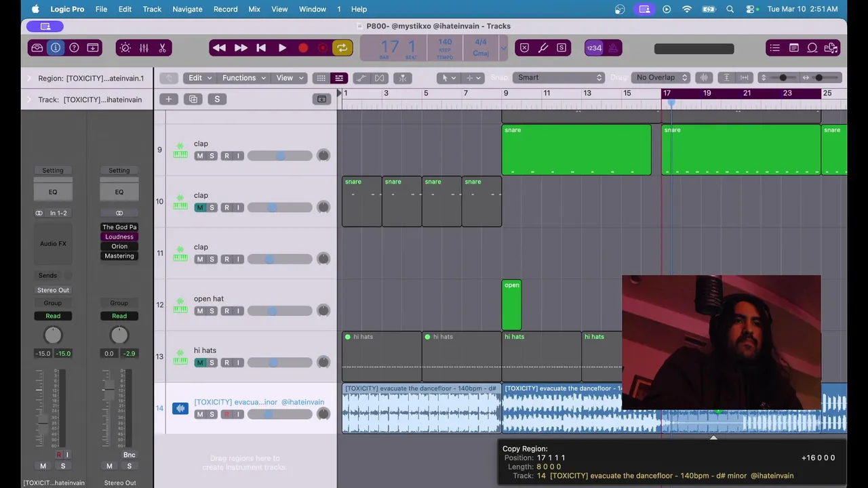
Task: Open the Note Pads icon
Action: point(793,48)
